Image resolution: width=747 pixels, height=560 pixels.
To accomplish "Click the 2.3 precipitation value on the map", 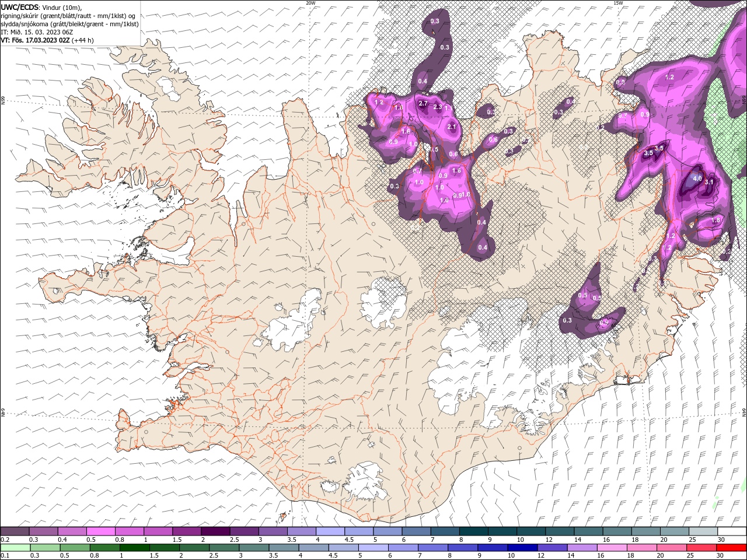I will point(437,107).
